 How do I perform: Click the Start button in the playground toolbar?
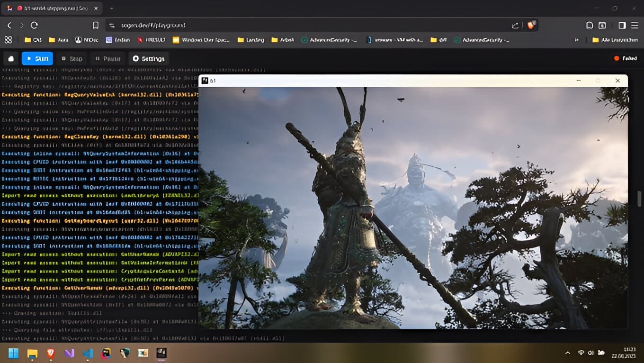37,58
